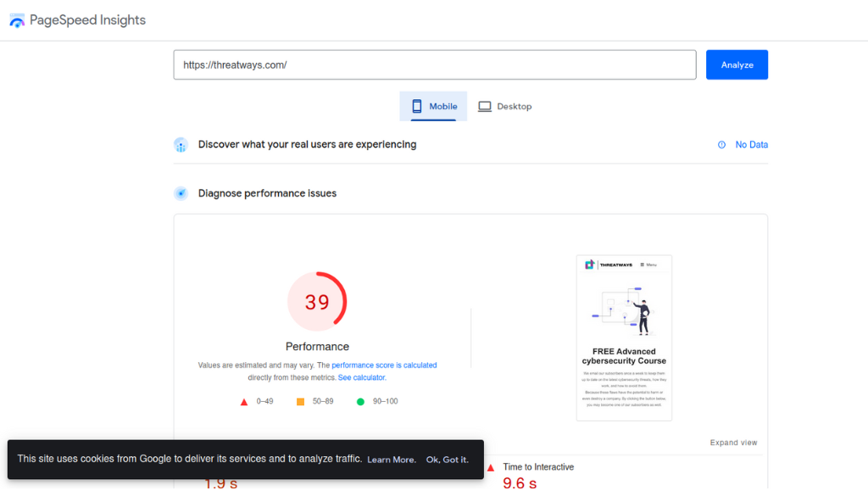Select the '90–100' legend text

point(386,401)
